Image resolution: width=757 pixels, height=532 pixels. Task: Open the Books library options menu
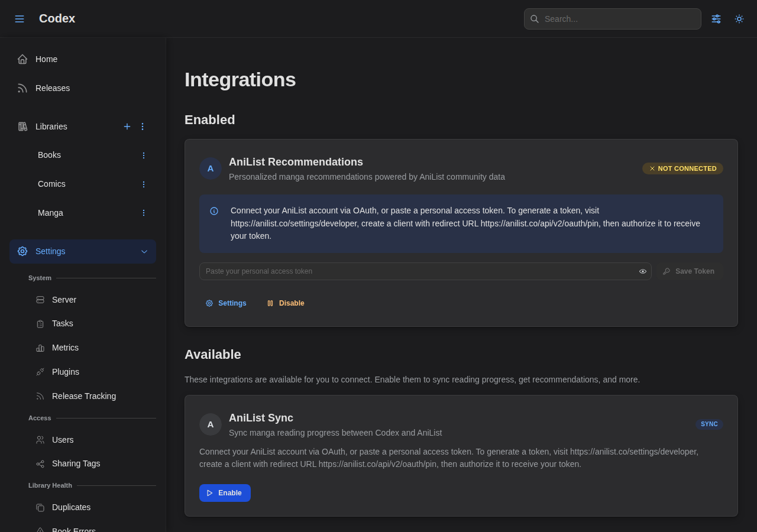coord(143,155)
